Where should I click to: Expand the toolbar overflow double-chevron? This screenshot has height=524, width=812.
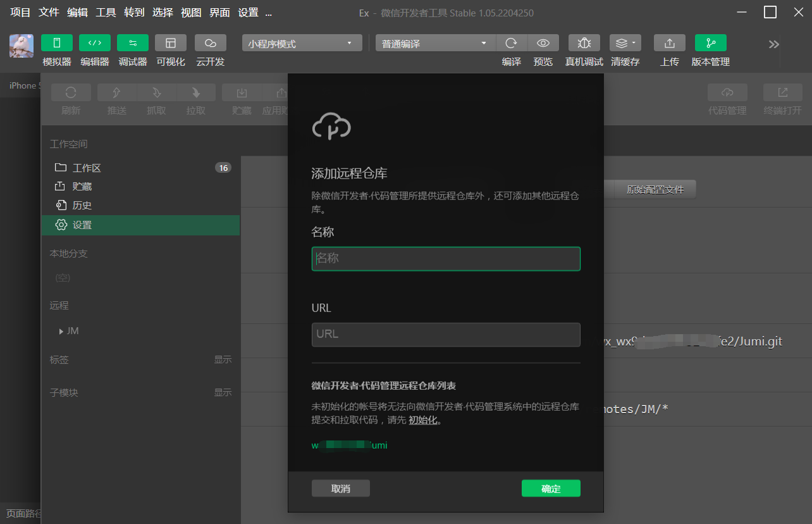(x=774, y=44)
